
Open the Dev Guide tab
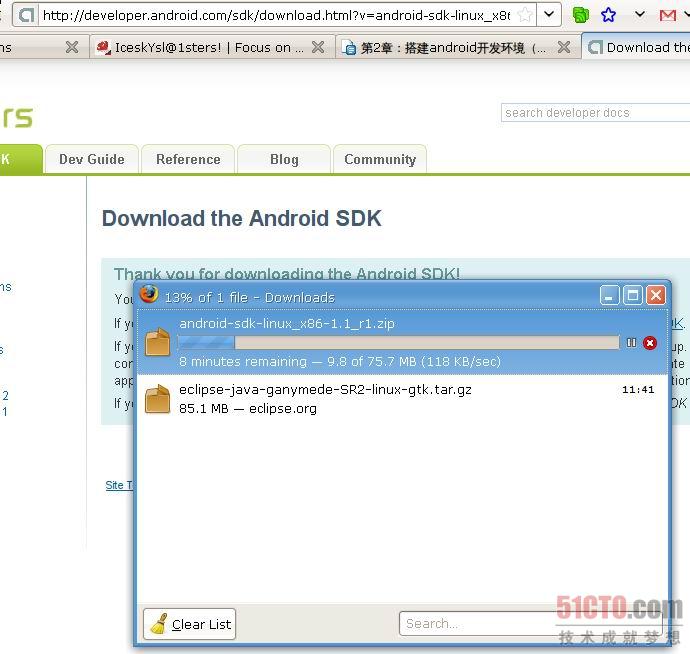92,159
